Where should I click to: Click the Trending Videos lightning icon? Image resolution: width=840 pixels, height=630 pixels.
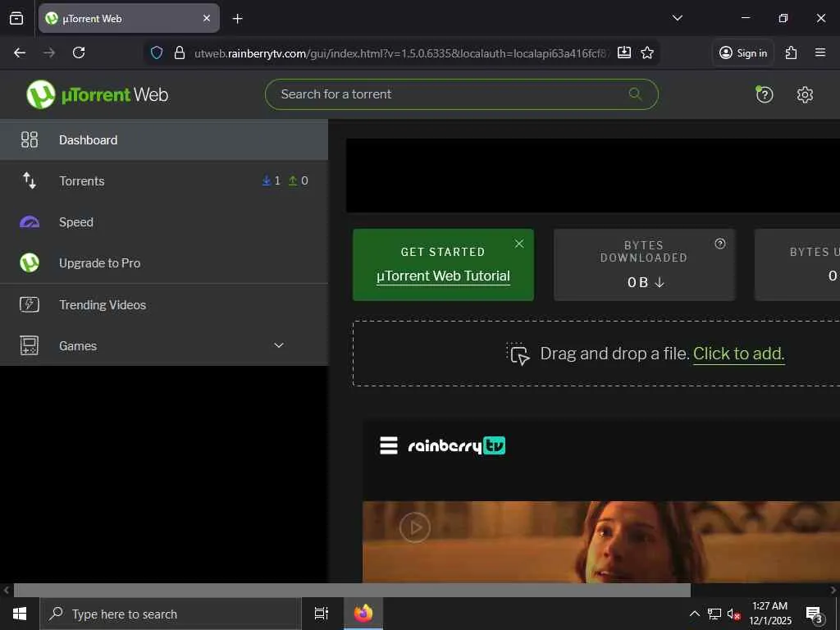click(x=30, y=304)
